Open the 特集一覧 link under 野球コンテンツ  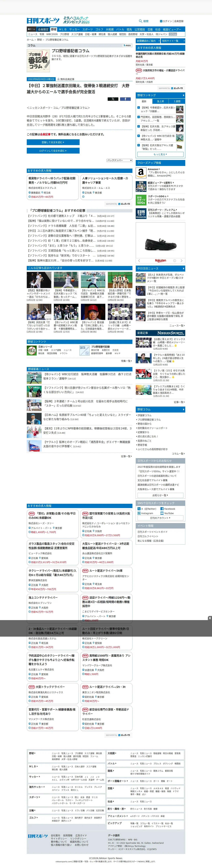126,361
